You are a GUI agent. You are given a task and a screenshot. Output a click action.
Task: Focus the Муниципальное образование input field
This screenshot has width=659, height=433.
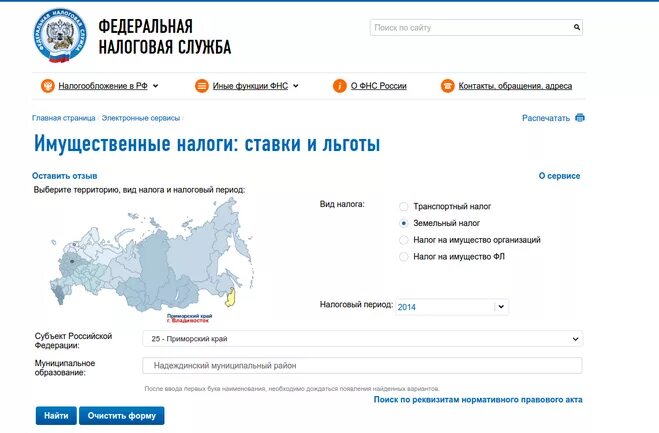362,366
